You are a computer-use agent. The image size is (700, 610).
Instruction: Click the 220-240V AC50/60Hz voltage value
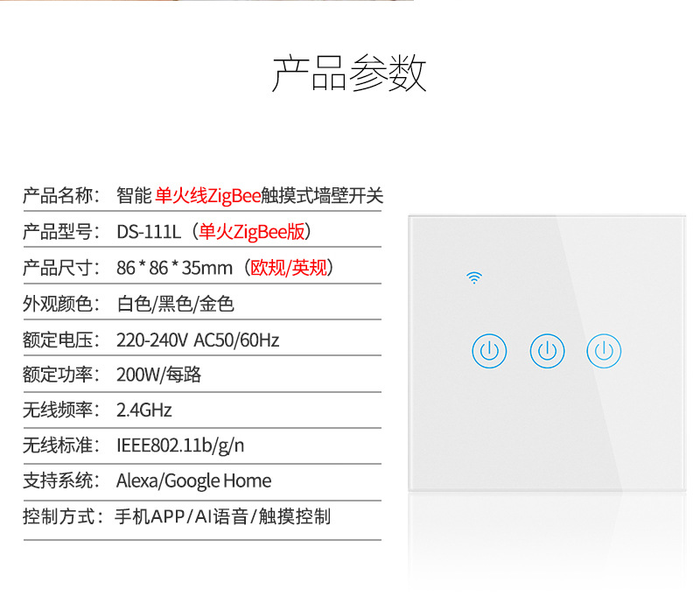pos(198,340)
